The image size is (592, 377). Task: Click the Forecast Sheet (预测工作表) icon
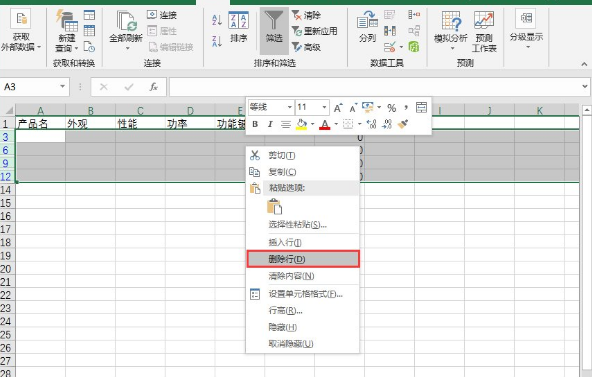click(484, 20)
